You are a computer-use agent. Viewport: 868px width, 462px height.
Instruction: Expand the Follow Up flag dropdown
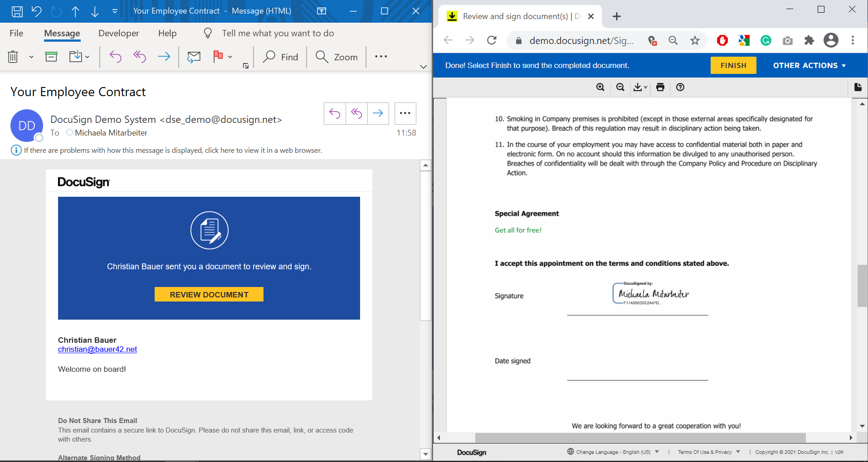[230, 57]
